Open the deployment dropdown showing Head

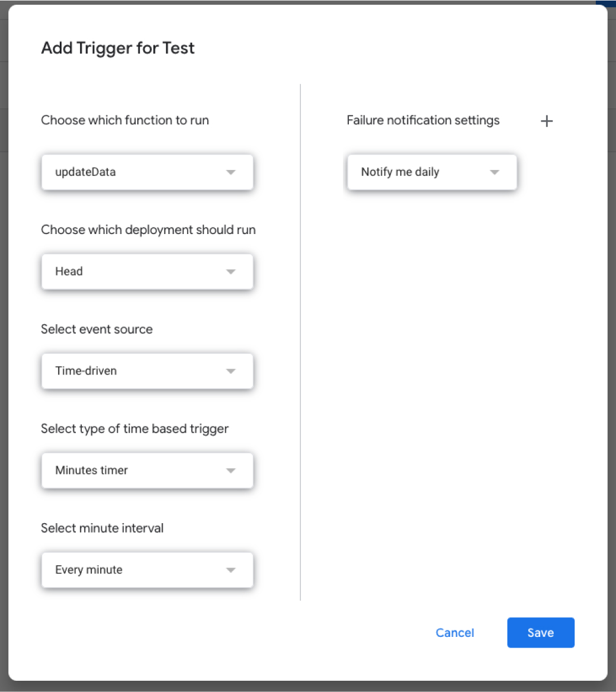coord(147,271)
